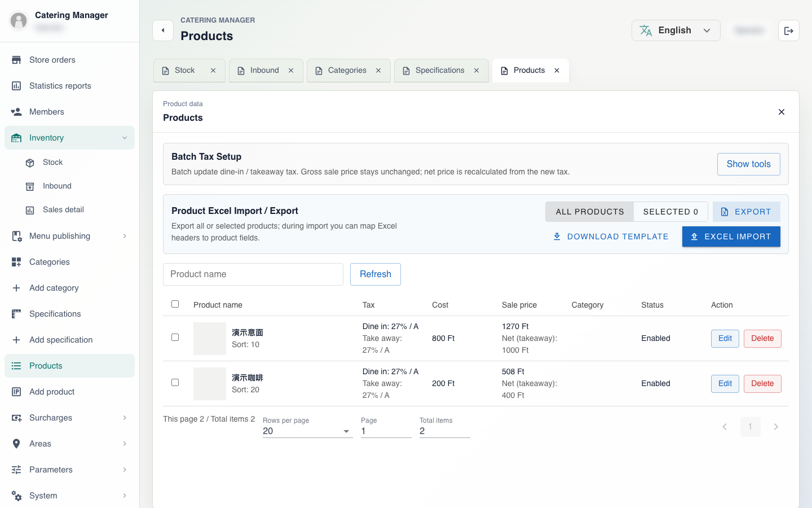Open Store orders via its storefront icon
The width and height of the screenshot is (812, 508).
(16, 60)
